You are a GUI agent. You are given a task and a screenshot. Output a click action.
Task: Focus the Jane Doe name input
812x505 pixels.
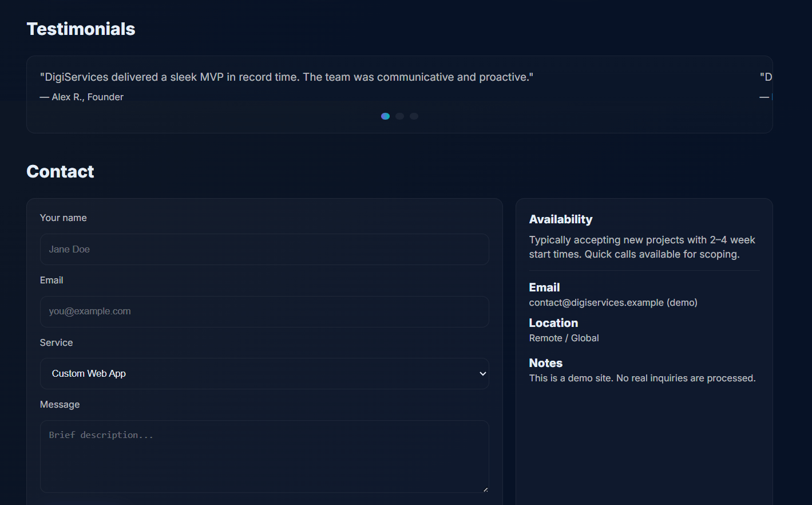tap(264, 250)
